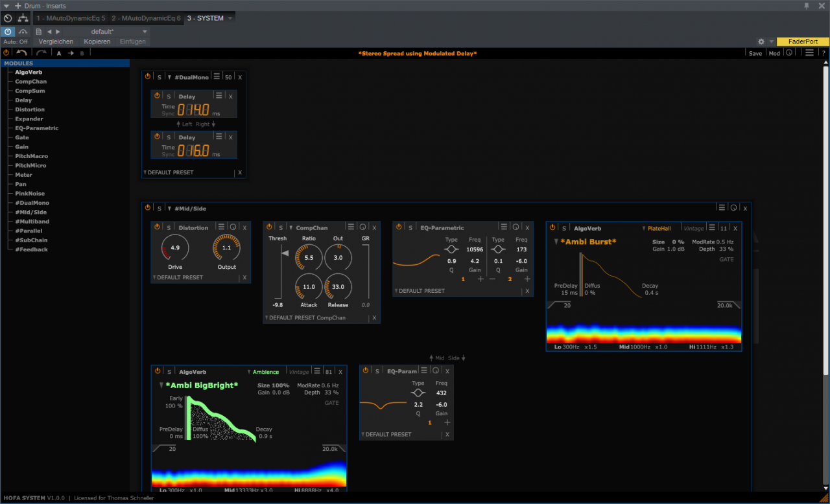The image size is (830, 504).
Task: Open the main hamburger menu beside Mod
Action: point(809,53)
